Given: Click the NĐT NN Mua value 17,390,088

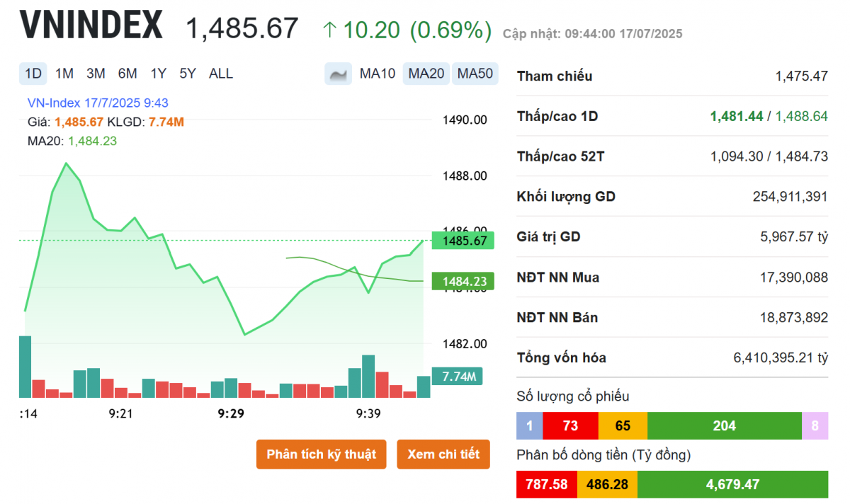Looking at the screenshot, I should (x=794, y=277).
